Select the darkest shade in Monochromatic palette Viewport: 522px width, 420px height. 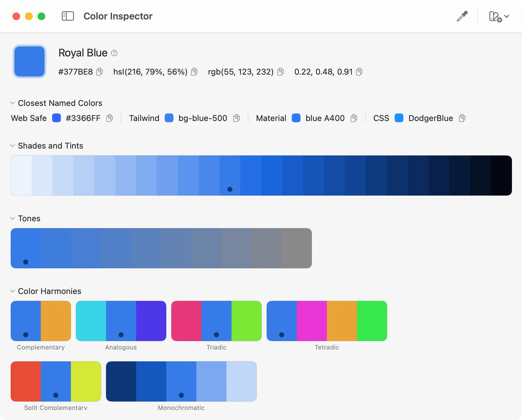[121, 381]
